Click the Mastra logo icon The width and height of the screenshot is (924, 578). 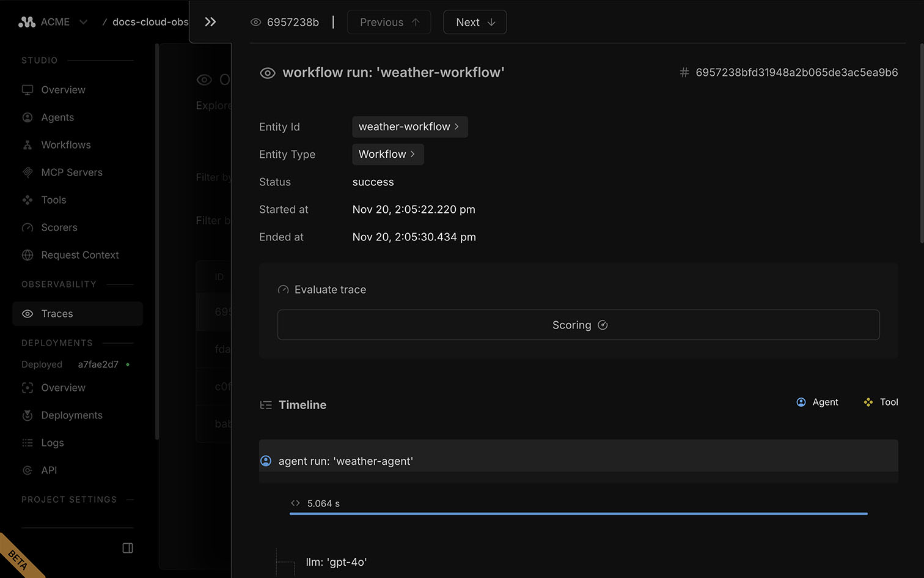point(27,22)
